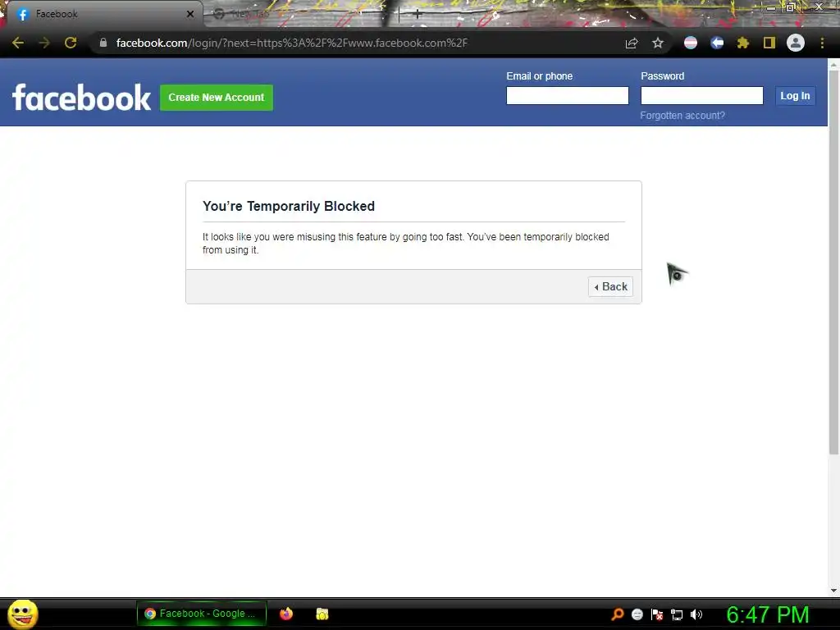Click the blue arrow extension icon
The width and height of the screenshot is (840, 630).
pos(717,43)
